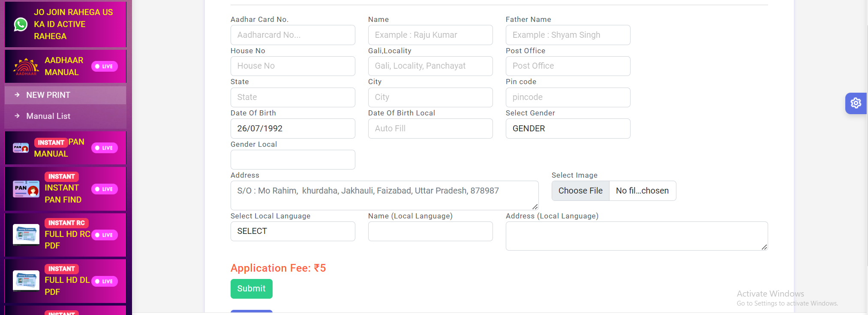
Task: Open the Date Of Birth picker field
Action: point(293,129)
